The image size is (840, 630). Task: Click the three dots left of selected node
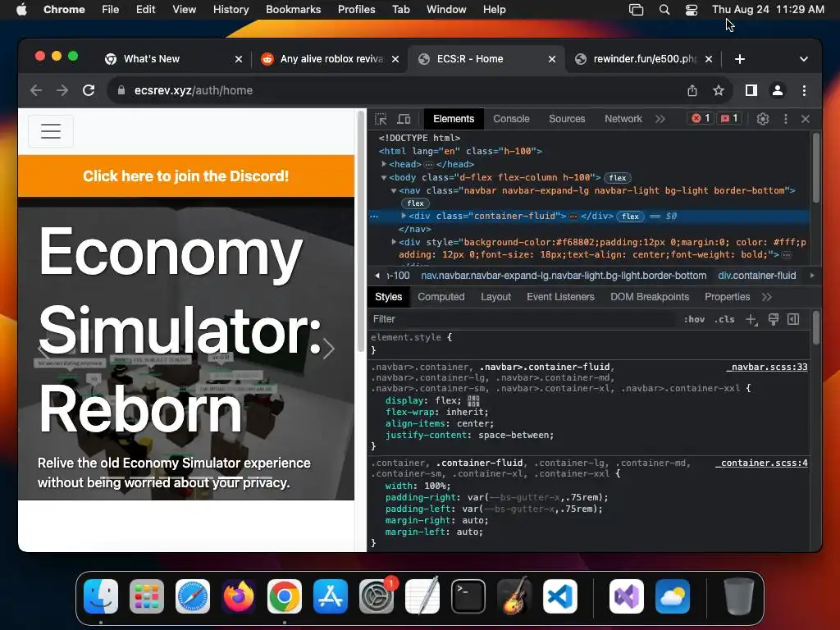point(374,216)
